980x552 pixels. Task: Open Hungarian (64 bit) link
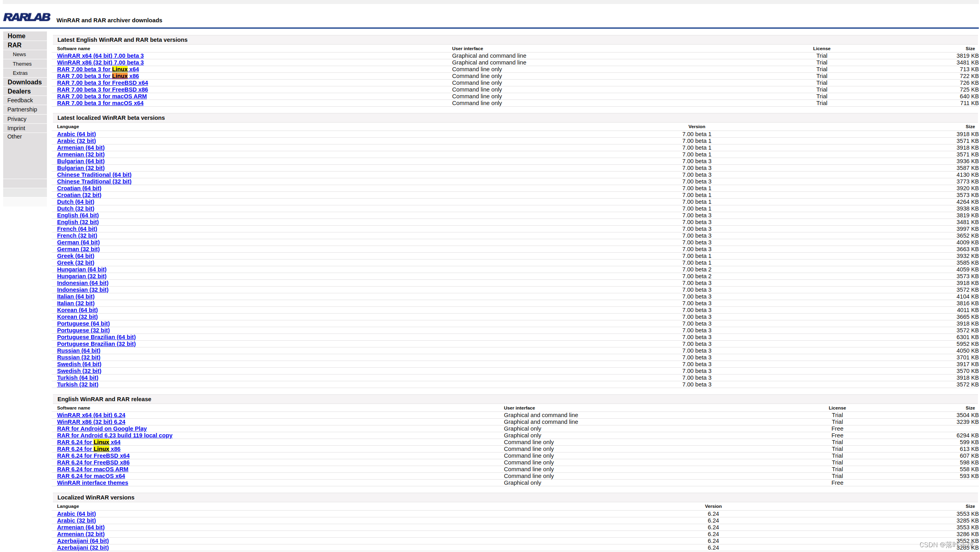pyautogui.click(x=82, y=269)
